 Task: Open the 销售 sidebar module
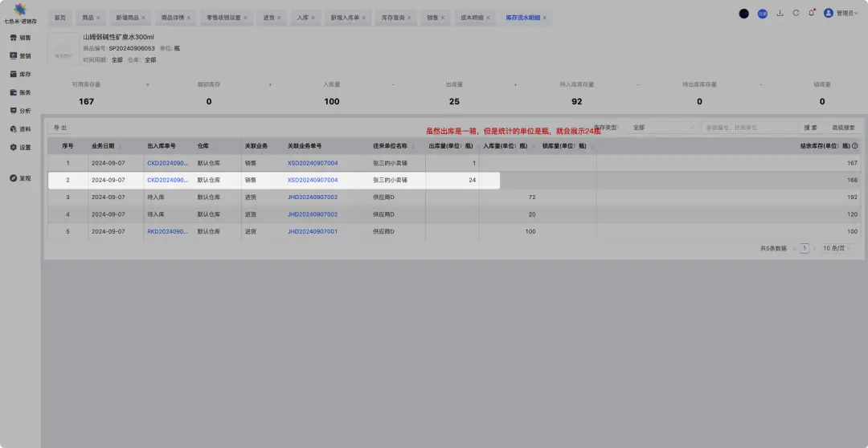point(20,38)
